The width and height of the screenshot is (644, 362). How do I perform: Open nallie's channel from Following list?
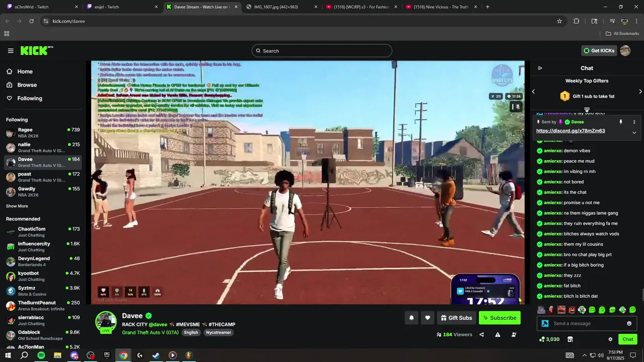pyautogui.click(x=43, y=147)
